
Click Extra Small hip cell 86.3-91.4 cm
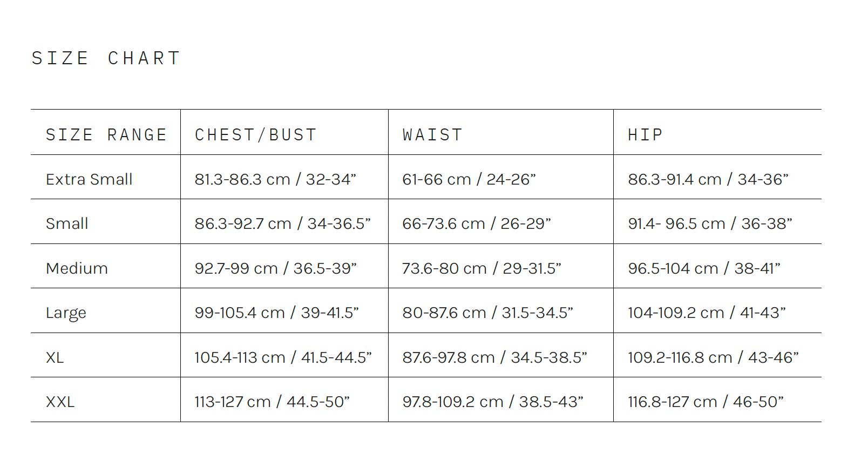pyautogui.click(x=708, y=179)
